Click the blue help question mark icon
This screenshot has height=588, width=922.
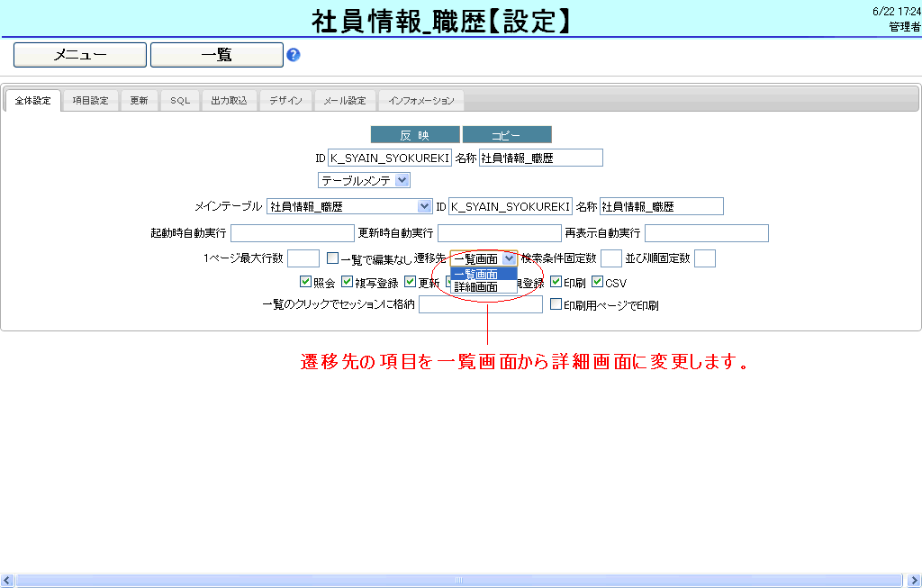(293, 55)
